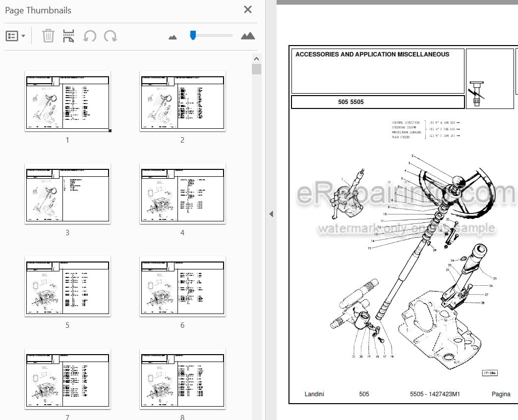Click the 'Page Thumbnails' panel title
This screenshot has width=518, height=420.
pyautogui.click(x=38, y=10)
